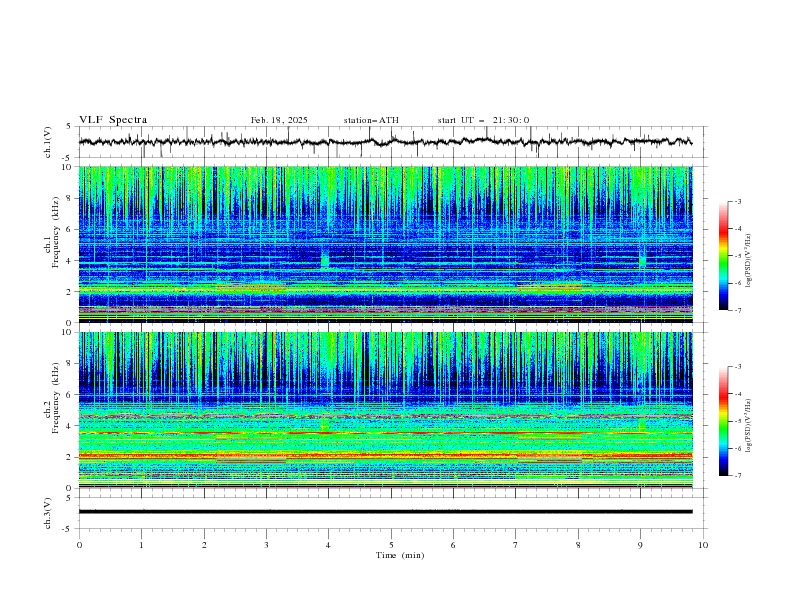
Task: Click the time axis tick label "1"
Action: coord(141,545)
